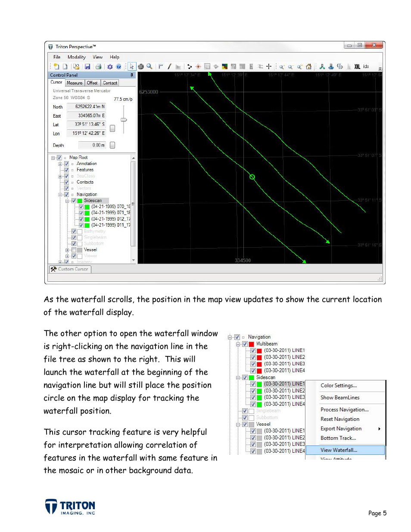Select the magnifier zoom tool
The width and height of the screenshot is (411, 532).
[x=149, y=66]
